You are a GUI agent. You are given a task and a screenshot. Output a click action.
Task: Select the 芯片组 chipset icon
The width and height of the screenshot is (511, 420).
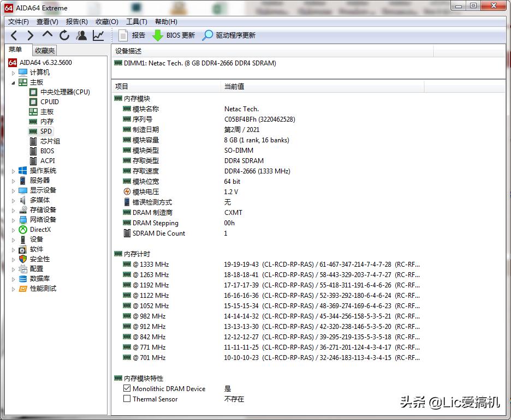(x=33, y=141)
